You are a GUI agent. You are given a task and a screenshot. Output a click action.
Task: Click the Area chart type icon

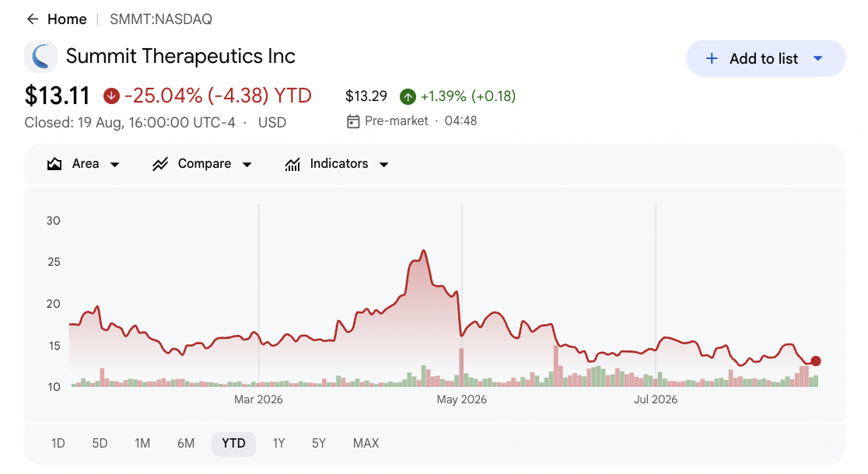pyautogui.click(x=54, y=164)
